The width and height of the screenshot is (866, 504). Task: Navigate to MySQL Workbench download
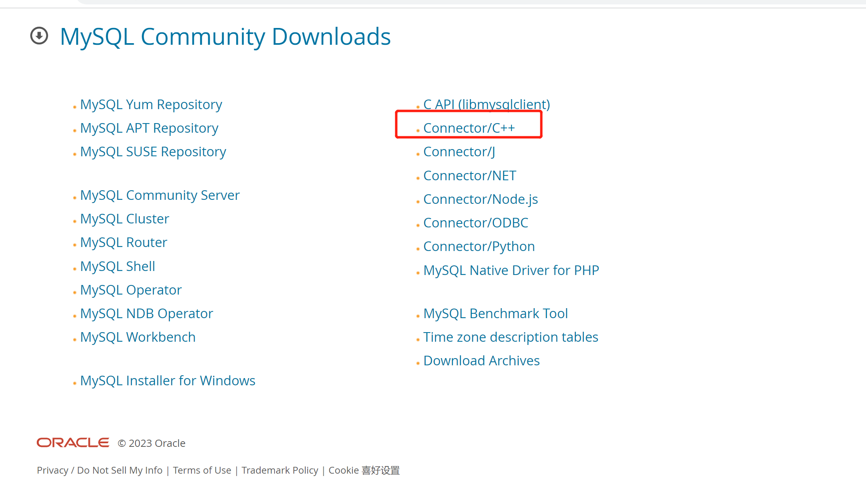pos(138,337)
